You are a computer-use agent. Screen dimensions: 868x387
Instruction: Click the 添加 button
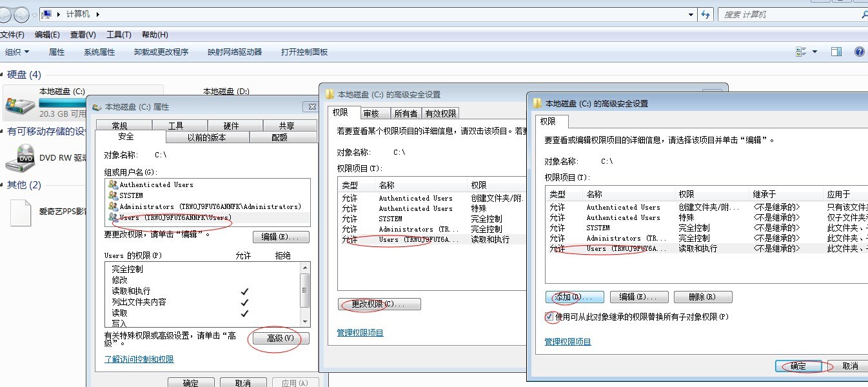point(574,297)
